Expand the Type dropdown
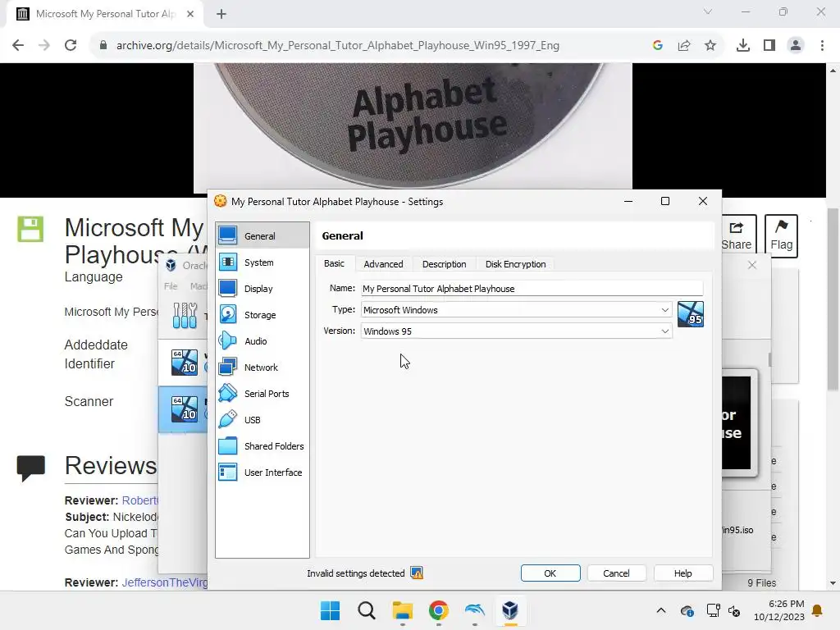 pyautogui.click(x=664, y=309)
